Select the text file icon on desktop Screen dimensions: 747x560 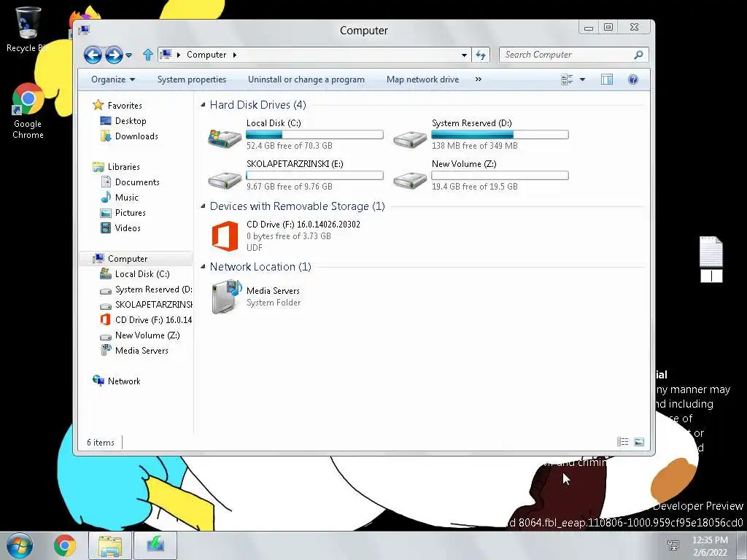pos(711,252)
